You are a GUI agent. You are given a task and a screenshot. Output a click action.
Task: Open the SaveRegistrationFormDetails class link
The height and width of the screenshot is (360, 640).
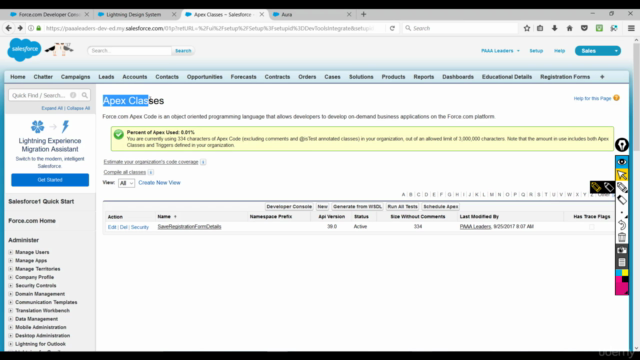coord(189,227)
